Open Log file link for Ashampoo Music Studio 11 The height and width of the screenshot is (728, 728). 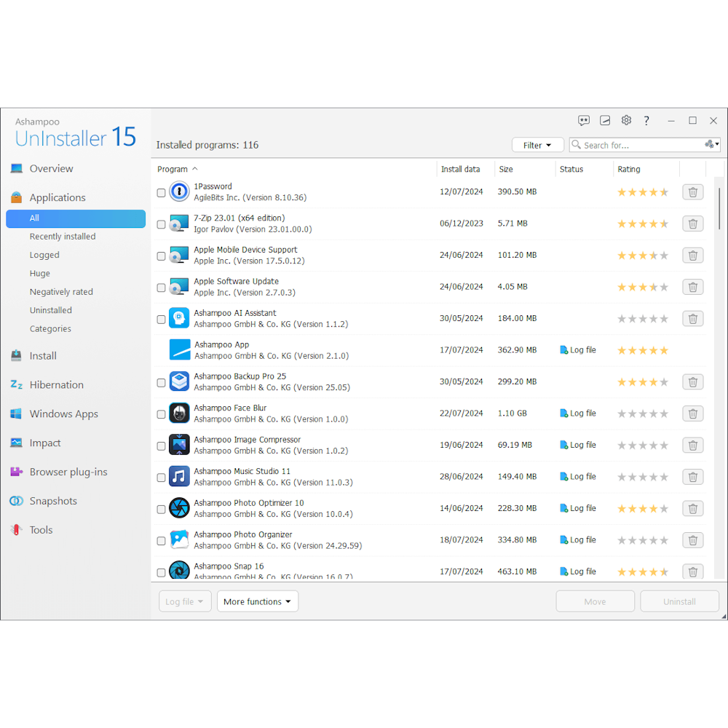point(578,476)
